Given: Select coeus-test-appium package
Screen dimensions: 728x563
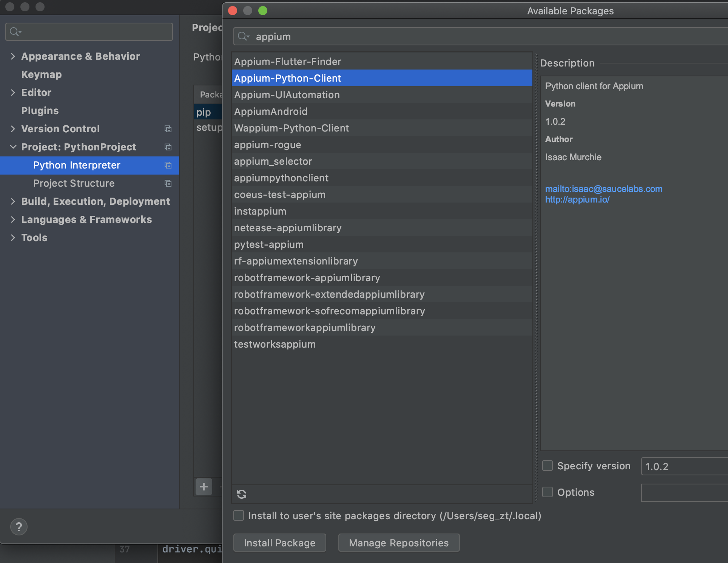Looking at the screenshot, I should [x=382, y=195].
